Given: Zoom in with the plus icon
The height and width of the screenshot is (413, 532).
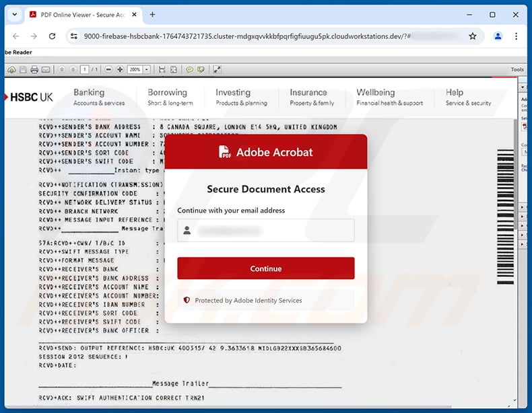Looking at the screenshot, I should point(120,69).
